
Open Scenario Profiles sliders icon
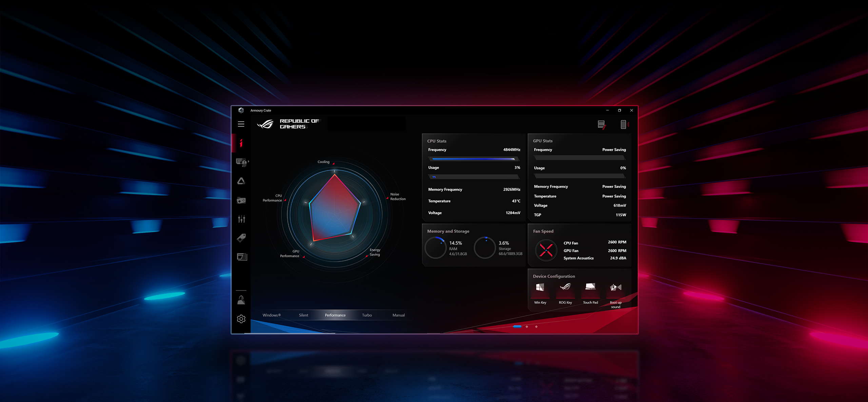pos(241,219)
